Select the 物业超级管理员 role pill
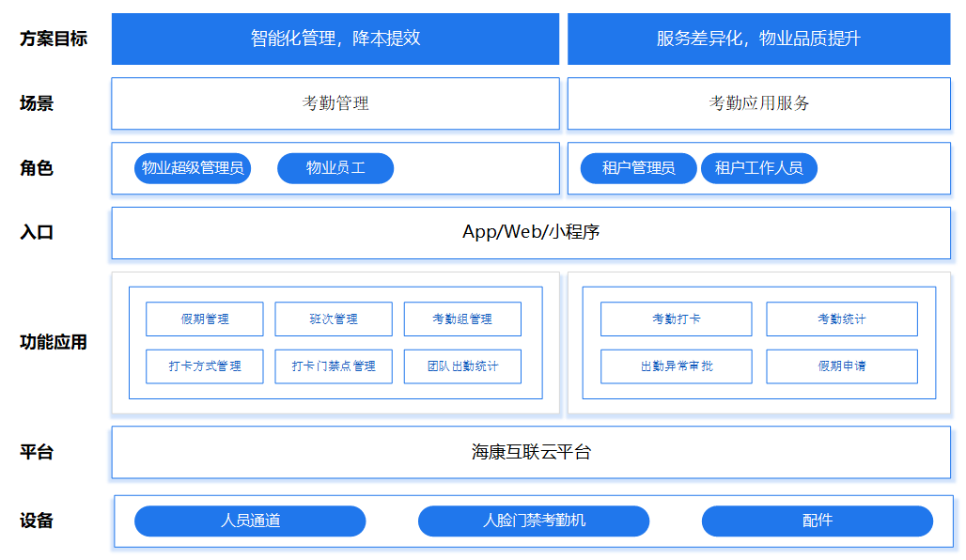The width and height of the screenshot is (966, 560). 193,168
